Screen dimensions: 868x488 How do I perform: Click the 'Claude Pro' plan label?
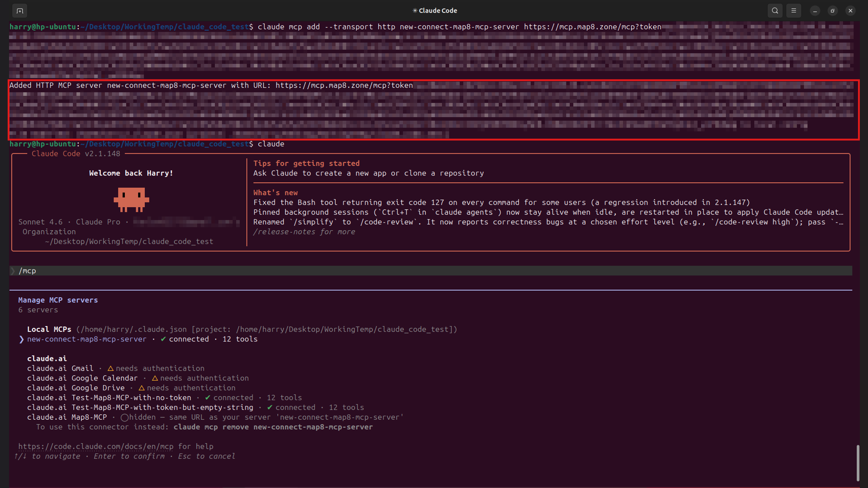[x=98, y=222]
